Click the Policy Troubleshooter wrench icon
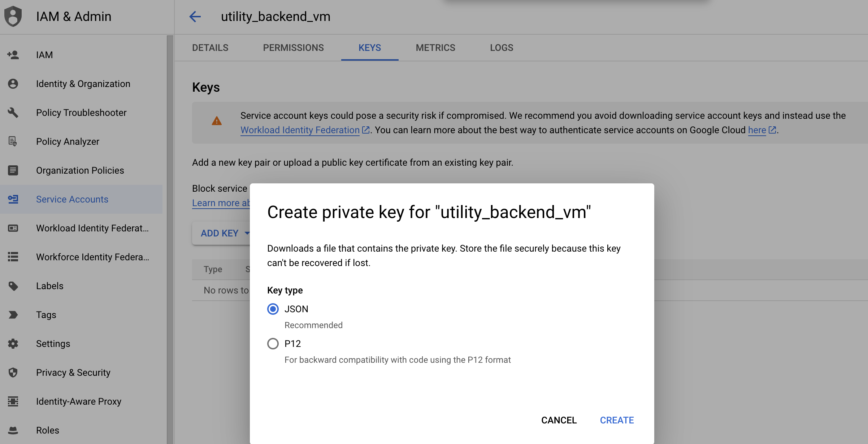The image size is (868, 444). point(13,113)
